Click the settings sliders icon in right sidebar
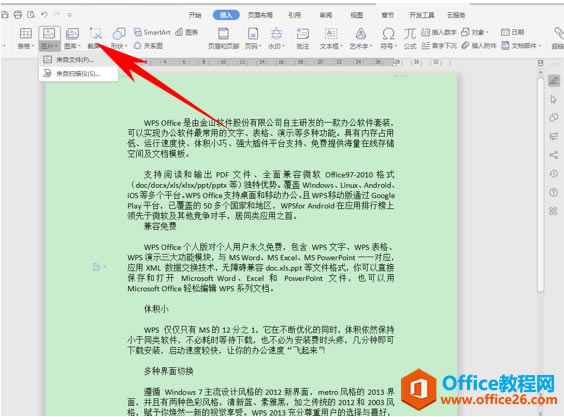 [554, 136]
